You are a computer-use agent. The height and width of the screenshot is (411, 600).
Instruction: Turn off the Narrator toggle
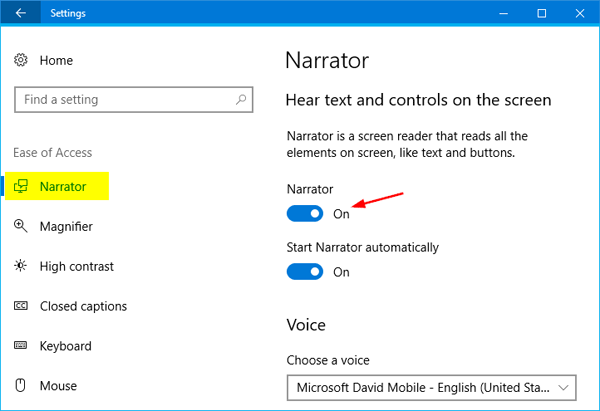click(305, 213)
